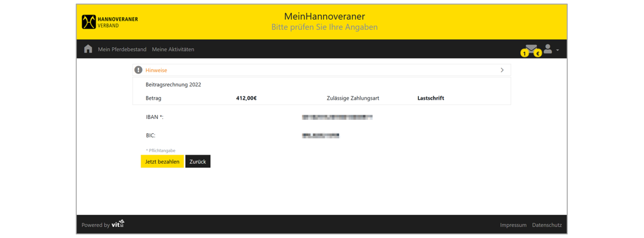Click the Hinweise orange label
The height and width of the screenshot is (238, 644).
[156, 70]
